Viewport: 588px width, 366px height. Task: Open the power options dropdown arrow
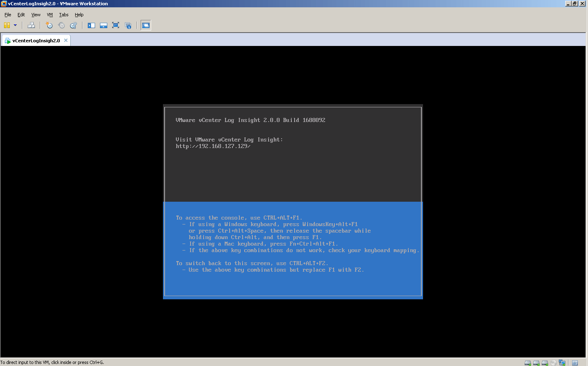tap(15, 25)
